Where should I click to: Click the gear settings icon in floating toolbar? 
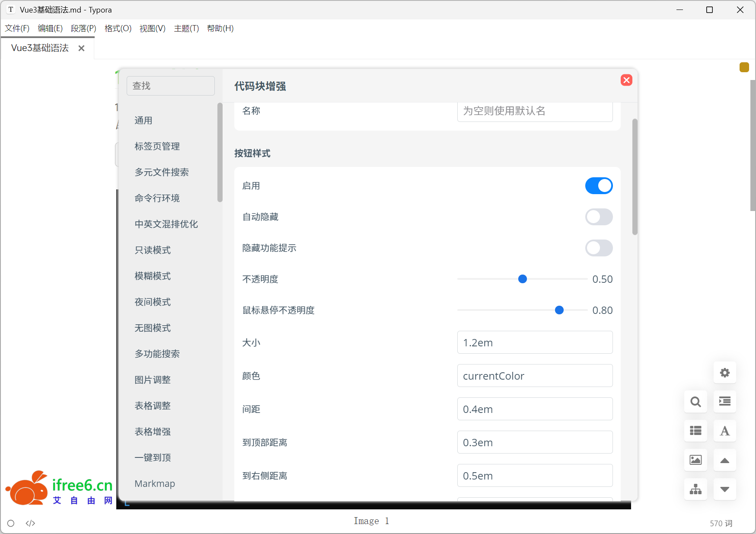724,373
